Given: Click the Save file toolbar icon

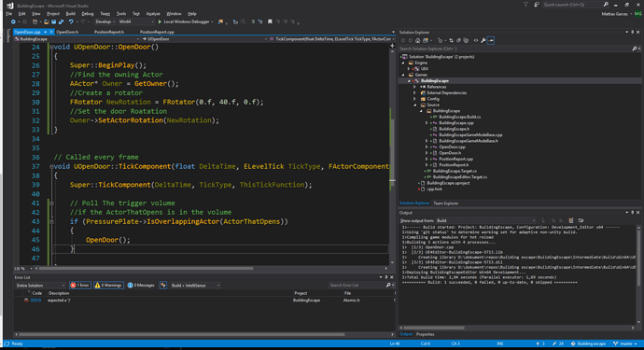Looking at the screenshot, I should [54, 21].
